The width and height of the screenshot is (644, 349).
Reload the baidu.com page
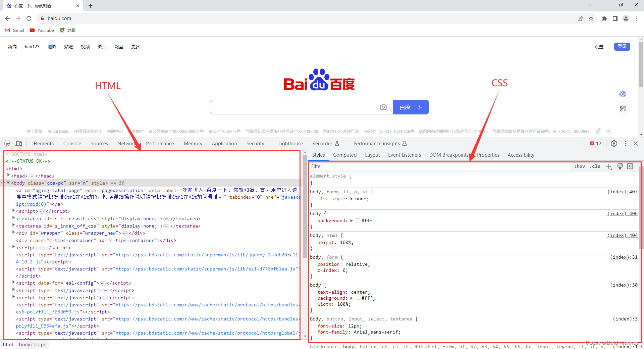click(x=29, y=18)
